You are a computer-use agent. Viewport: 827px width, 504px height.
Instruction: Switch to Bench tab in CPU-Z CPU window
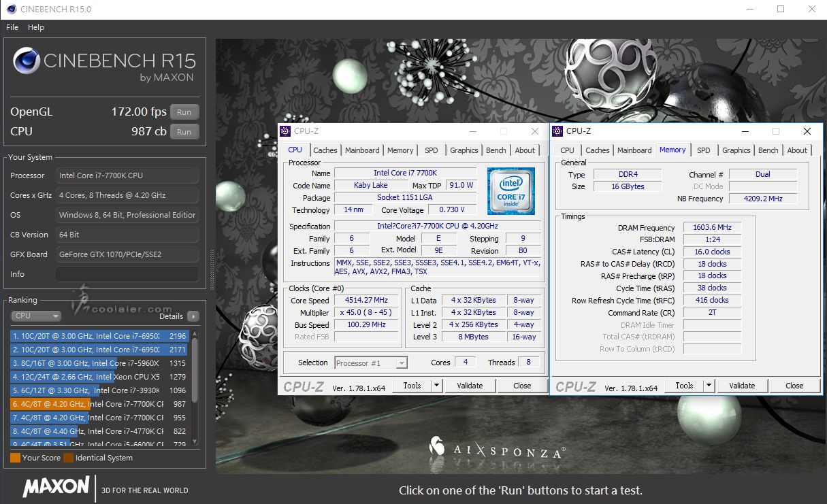(496, 150)
